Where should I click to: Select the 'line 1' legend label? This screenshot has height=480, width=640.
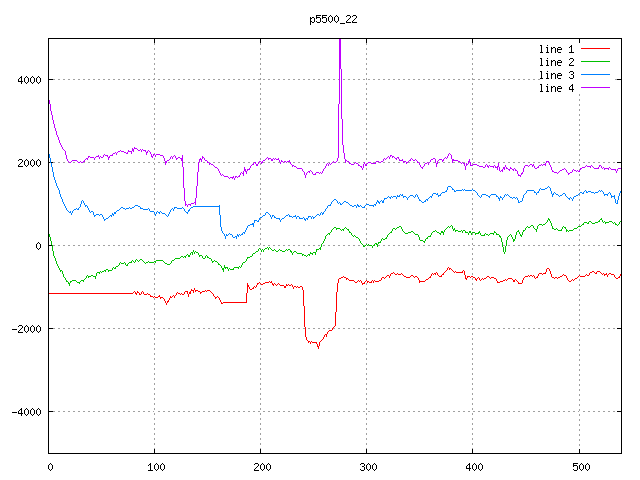point(556,48)
